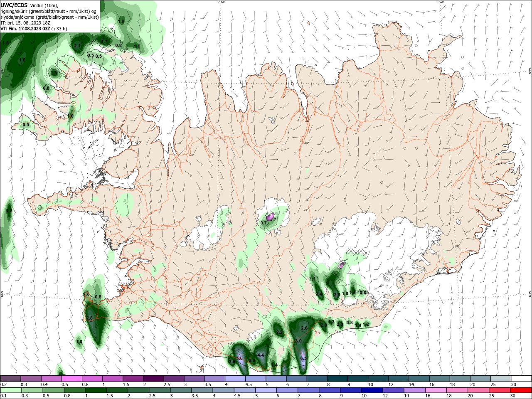The width and height of the screenshot is (532, 399).
Task: Click the 0.7 value on the central glacier
Action: 264,223
